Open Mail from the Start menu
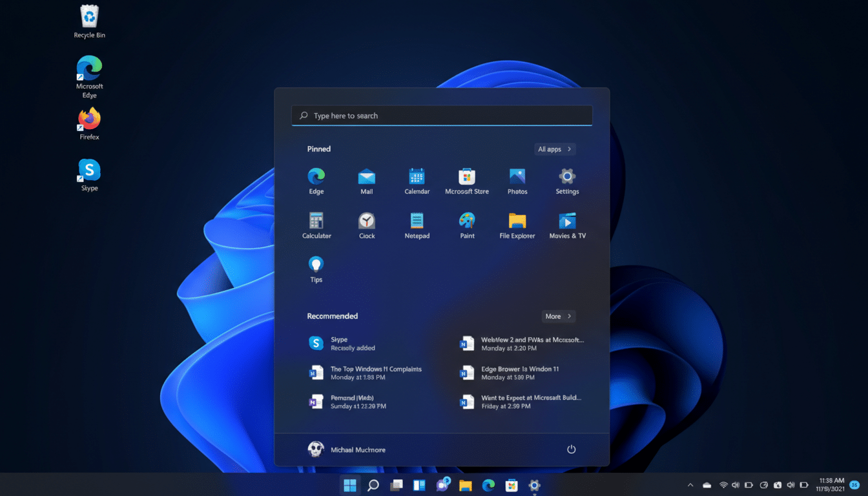868x496 pixels. (366, 180)
